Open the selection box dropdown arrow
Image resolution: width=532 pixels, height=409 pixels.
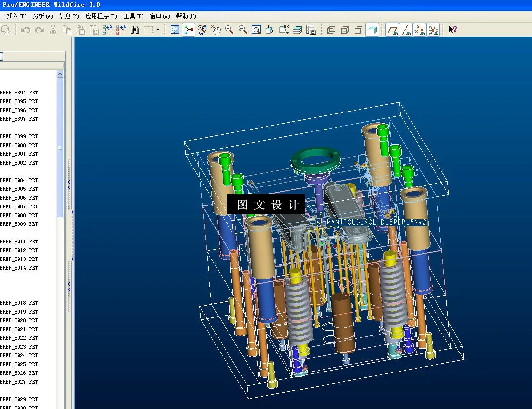158,30
